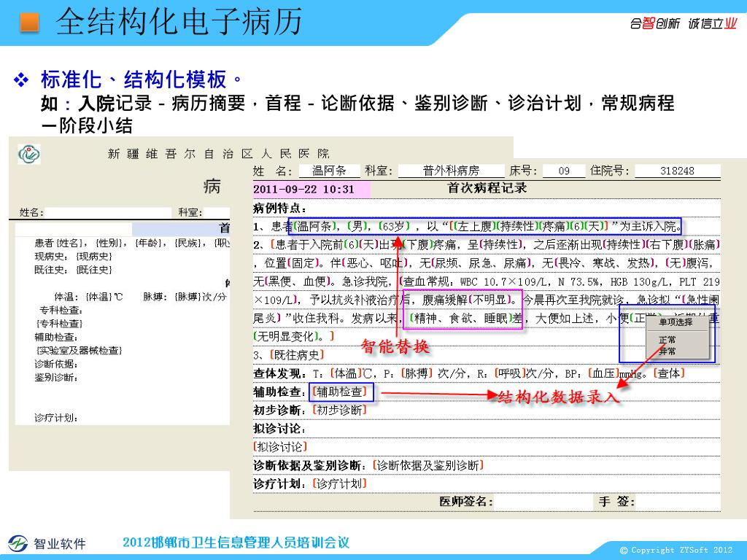The width and height of the screenshot is (747, 560).
Task: Click the 诊疗计划 label in template window
Action: tap(55, 418)
